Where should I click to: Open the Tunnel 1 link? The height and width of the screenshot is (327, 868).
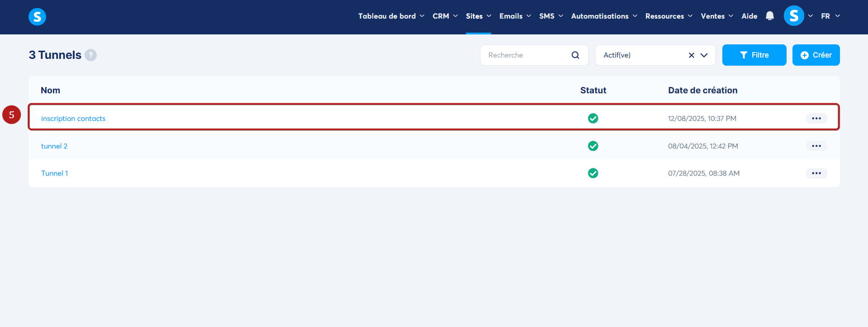click(54, 173)
